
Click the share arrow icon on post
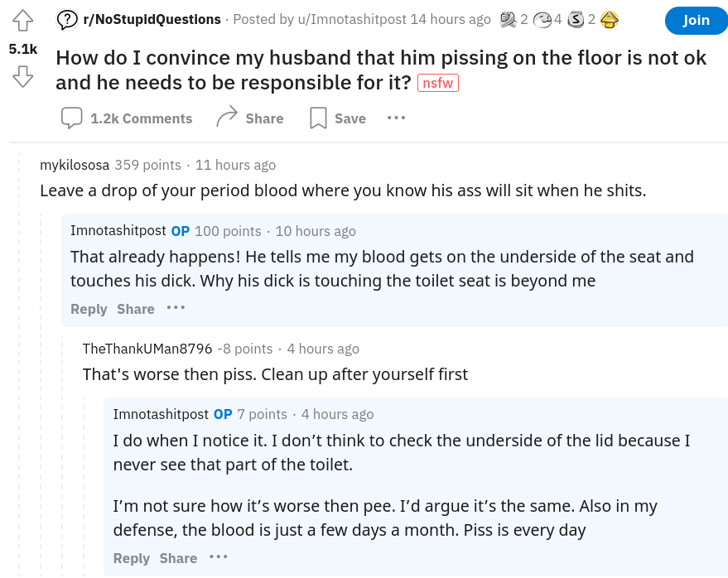point(227,117)
